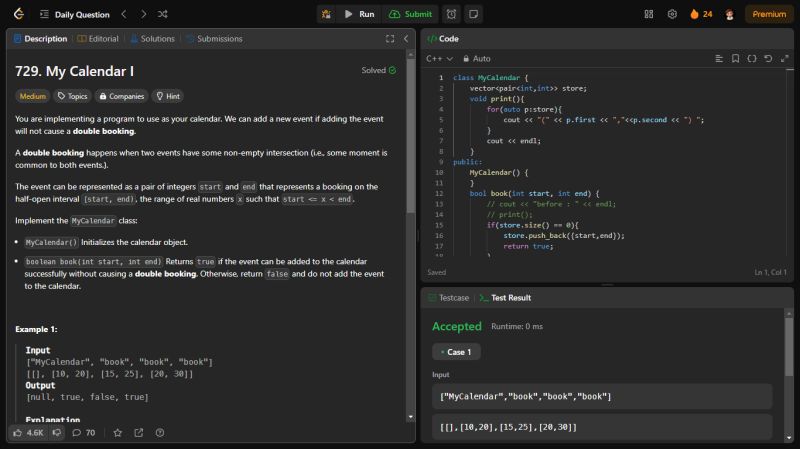Format the code with align icon
Image resolution: width=800 pixels, height=449 pixels.
click(719, 59)
